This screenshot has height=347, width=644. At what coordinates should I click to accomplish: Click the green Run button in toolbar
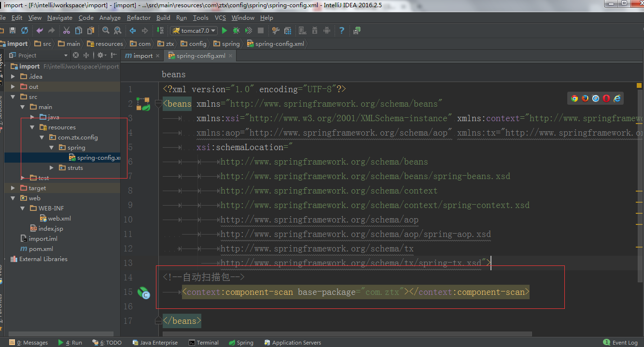[224, 30]
